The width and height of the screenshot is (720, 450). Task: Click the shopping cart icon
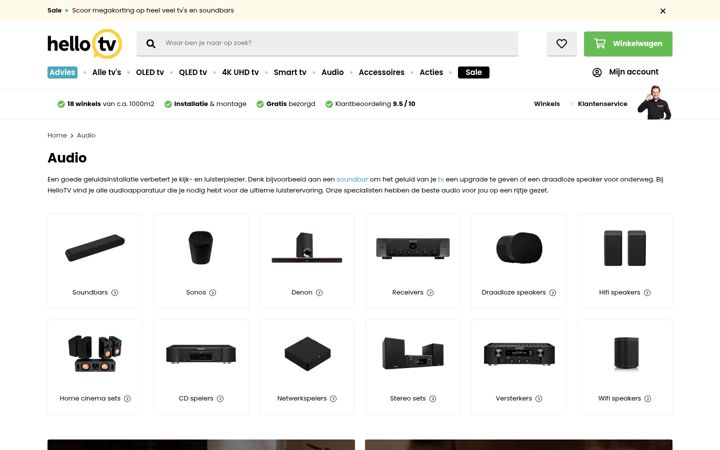600,44
